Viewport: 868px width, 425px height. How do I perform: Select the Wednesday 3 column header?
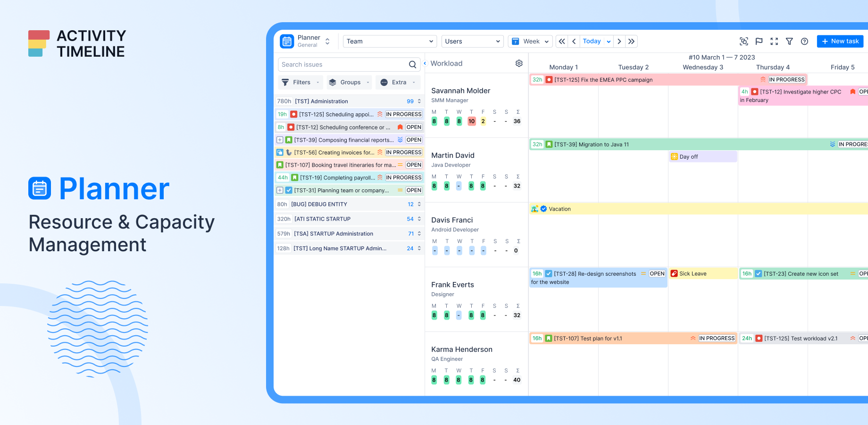[703, 67]
